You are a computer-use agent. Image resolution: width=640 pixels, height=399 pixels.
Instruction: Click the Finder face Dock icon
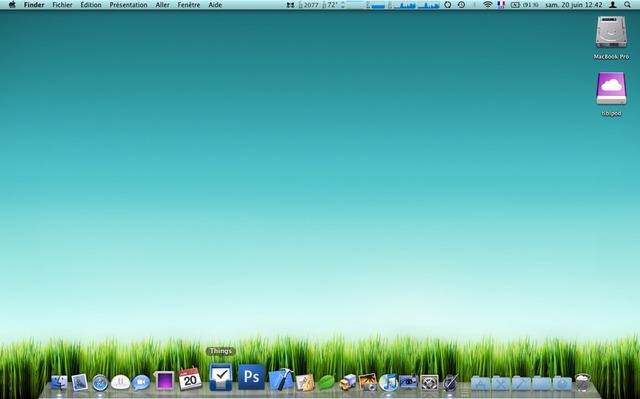(59, 383)
